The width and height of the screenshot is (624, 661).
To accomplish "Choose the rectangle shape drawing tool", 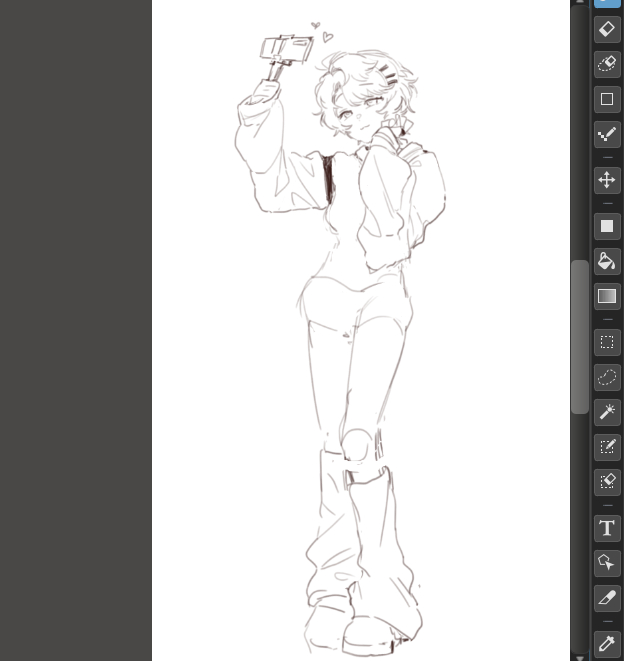I will pyautogui.click(x=606, y=99).
